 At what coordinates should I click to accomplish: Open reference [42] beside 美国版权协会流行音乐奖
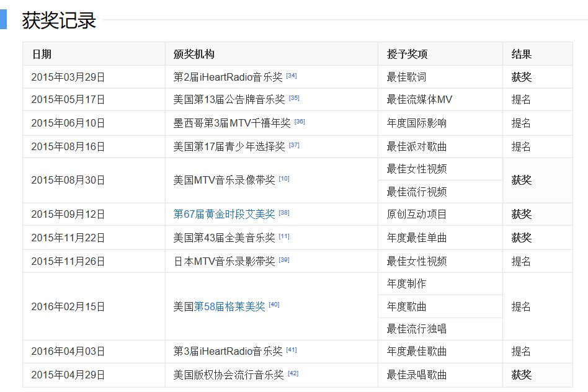click(x=293, y=373)
